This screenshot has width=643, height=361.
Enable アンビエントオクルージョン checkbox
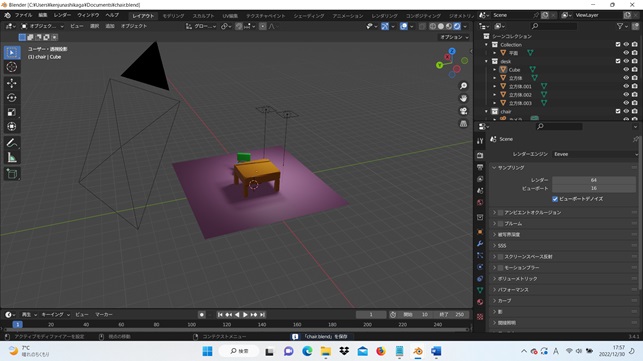point(500,212)
